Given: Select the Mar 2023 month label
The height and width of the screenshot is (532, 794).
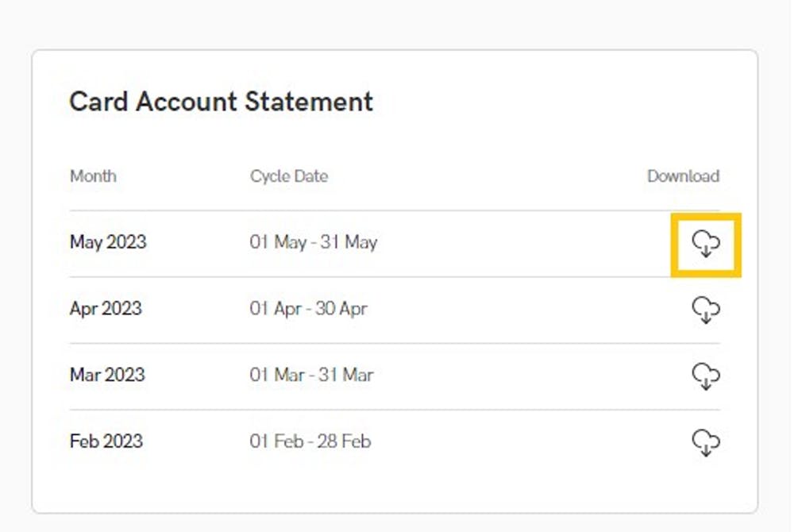Looking at the screenshot, I should [x=107, y=375].
